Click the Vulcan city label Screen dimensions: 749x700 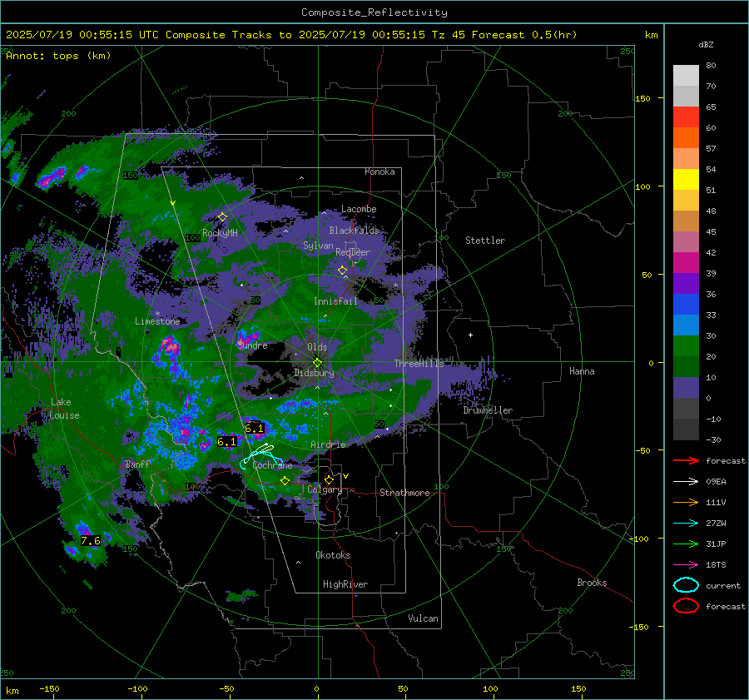[x=423, y=618]
